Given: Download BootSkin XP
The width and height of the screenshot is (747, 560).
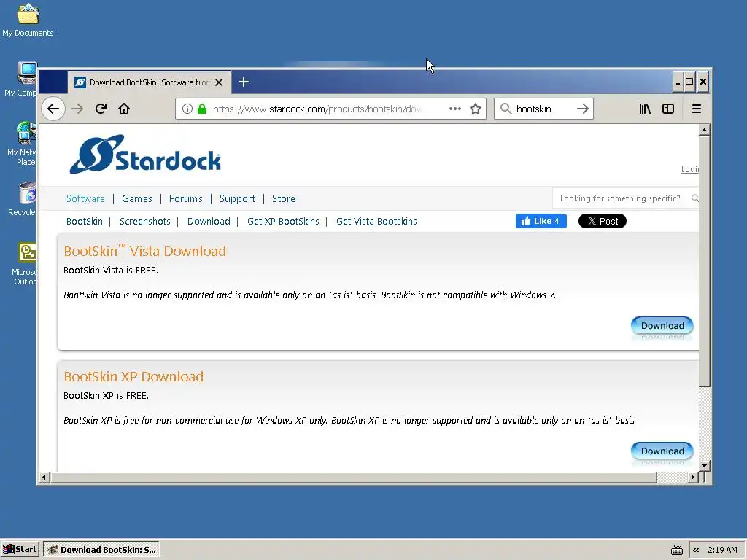Looking at the screenshot, I should [x=662, y=451].
